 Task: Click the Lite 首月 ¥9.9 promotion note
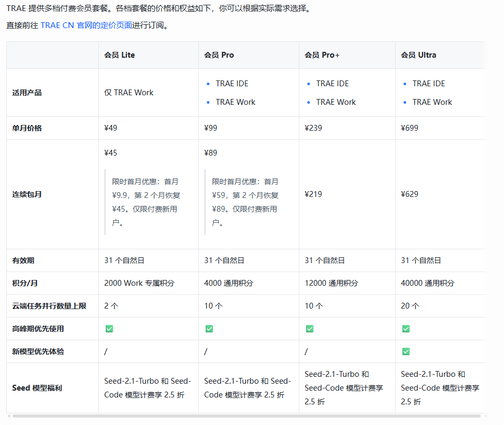pyautogui.click(x=146, y=202)
